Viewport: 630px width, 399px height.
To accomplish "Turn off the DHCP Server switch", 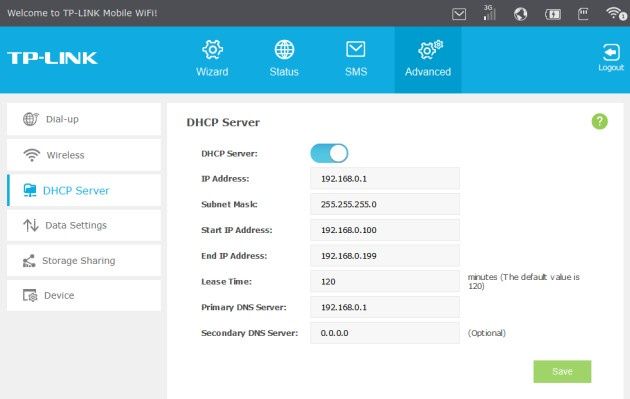I will tap(329, 153).
